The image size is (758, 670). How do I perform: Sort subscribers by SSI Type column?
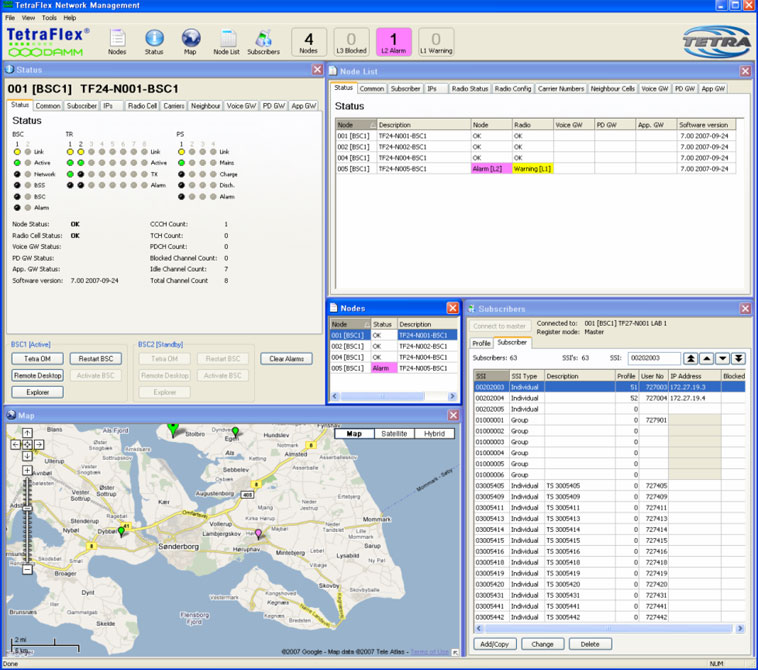527,376
